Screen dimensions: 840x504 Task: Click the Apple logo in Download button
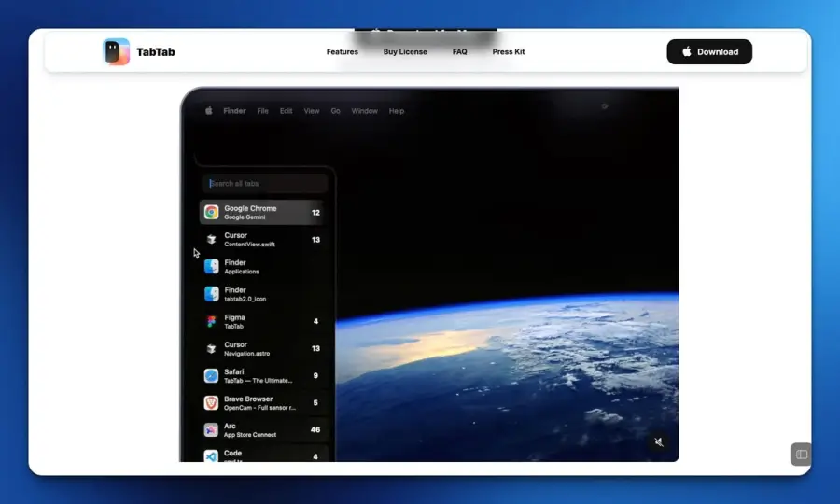coord(687,51)
